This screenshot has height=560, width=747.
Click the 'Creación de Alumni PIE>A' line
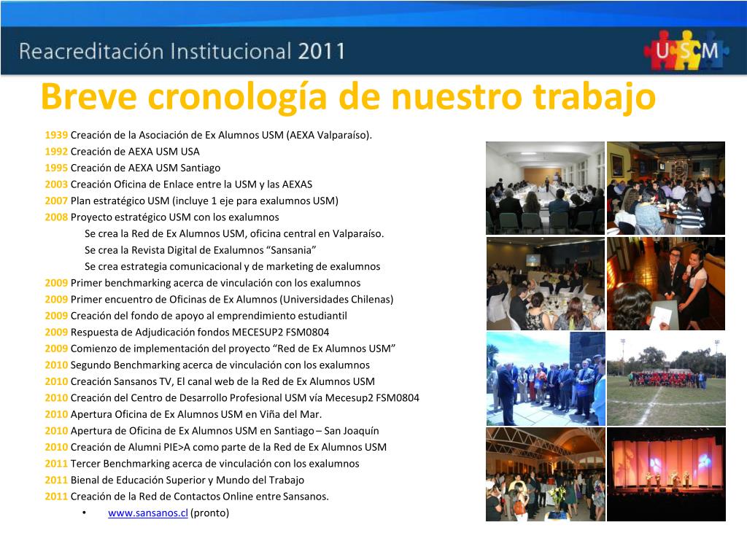[x=216, y=447]
